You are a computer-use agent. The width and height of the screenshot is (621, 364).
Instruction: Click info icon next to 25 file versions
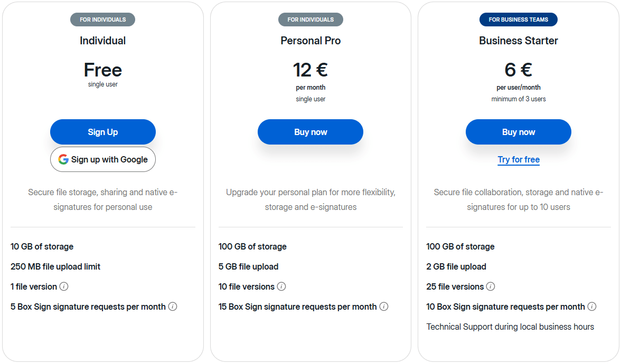pos(491,286)
